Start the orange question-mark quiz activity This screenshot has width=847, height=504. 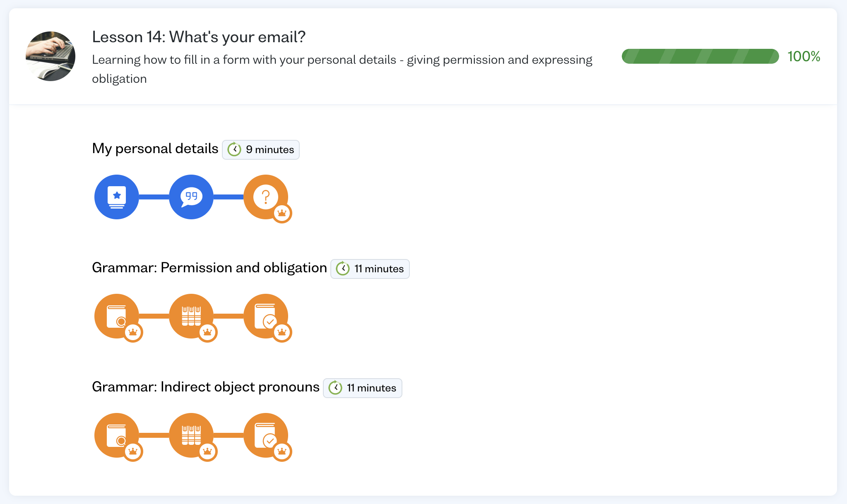(x=266, y=197)
